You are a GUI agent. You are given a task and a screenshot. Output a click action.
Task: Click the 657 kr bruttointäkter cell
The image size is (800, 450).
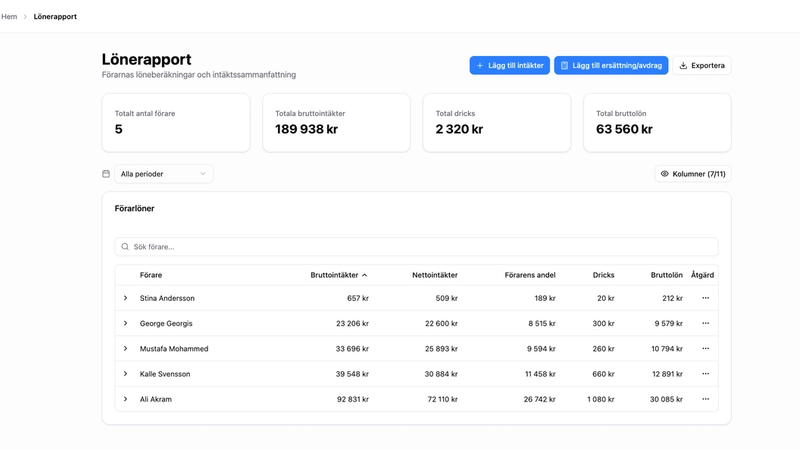[x=358, y=298]
